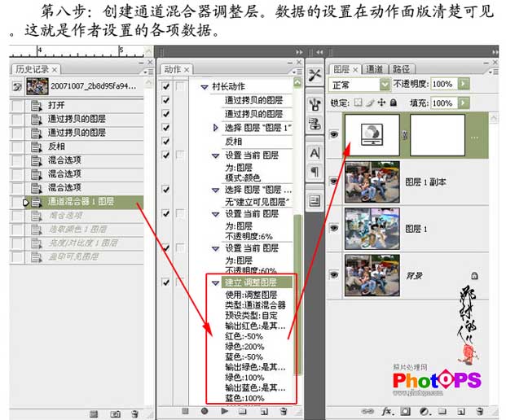Click the fx layer style icon

pyautogui.click(x=387, y=412)
